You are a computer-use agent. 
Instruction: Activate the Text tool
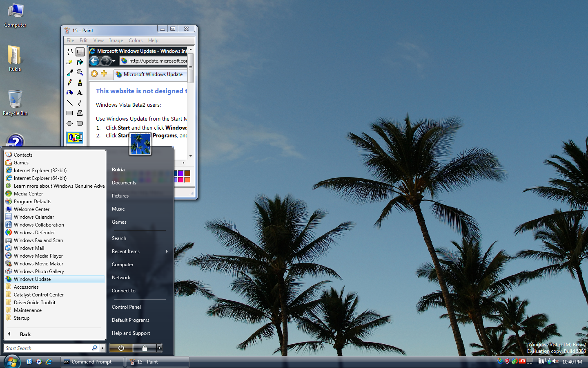80,93
